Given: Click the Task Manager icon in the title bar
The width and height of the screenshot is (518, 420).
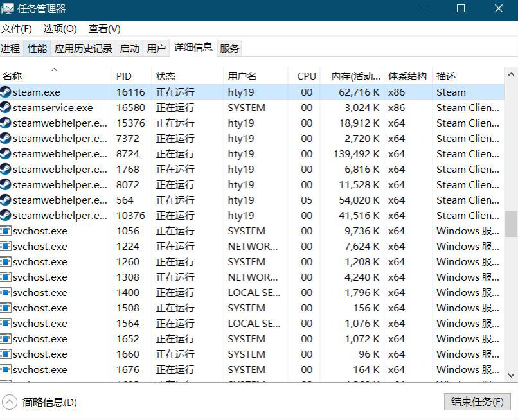Looking at the screenshot, I should click(9, 8).
